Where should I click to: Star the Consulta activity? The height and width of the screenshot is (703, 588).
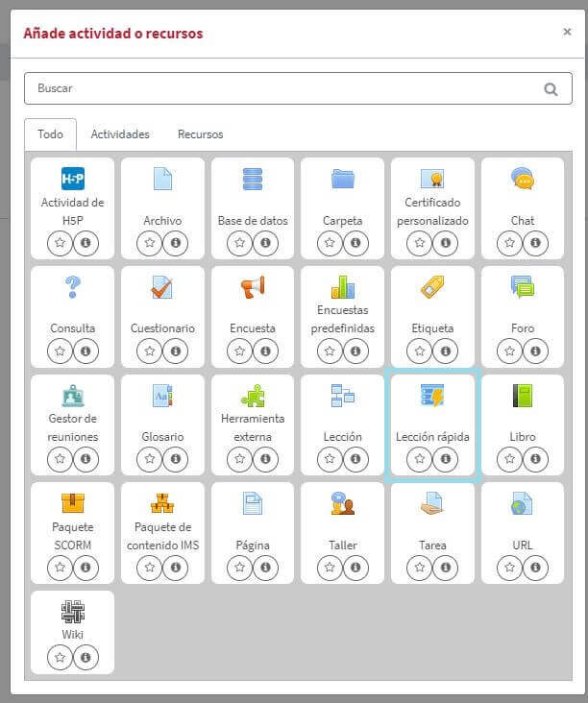coord(60,351)
